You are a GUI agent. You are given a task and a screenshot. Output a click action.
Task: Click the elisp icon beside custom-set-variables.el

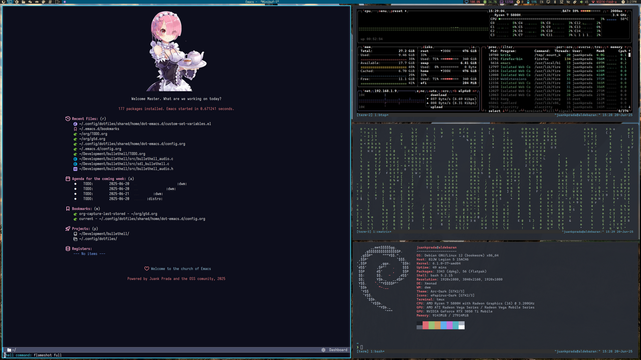click(75, 124)
